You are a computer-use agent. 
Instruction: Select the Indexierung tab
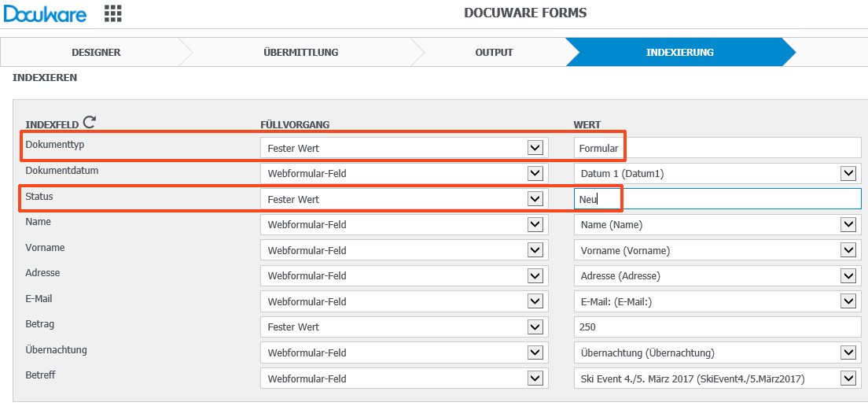pos(679,53)
